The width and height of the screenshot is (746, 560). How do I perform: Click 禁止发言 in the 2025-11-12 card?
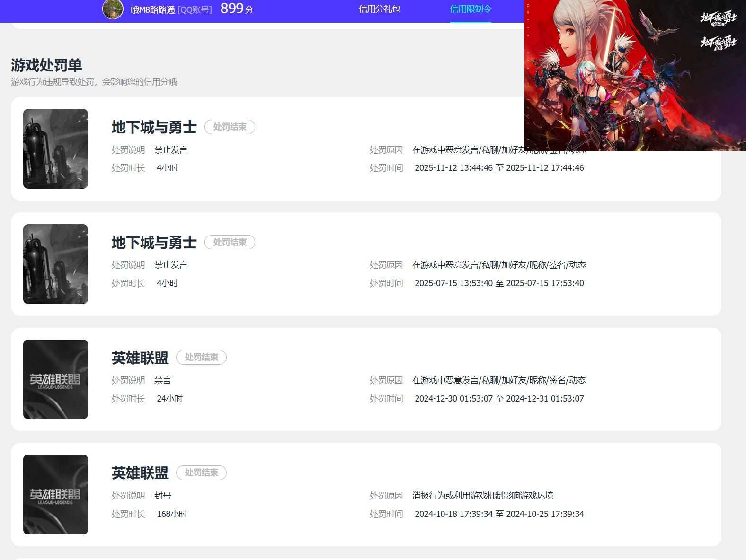[x=171, y=150]
